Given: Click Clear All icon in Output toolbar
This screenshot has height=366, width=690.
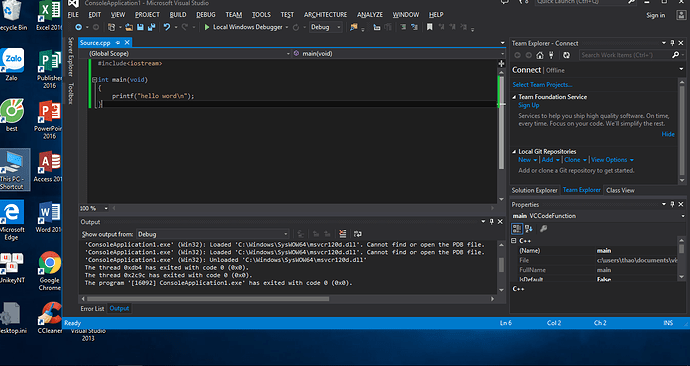Looking at the screenshot, I should pos(342,234).
